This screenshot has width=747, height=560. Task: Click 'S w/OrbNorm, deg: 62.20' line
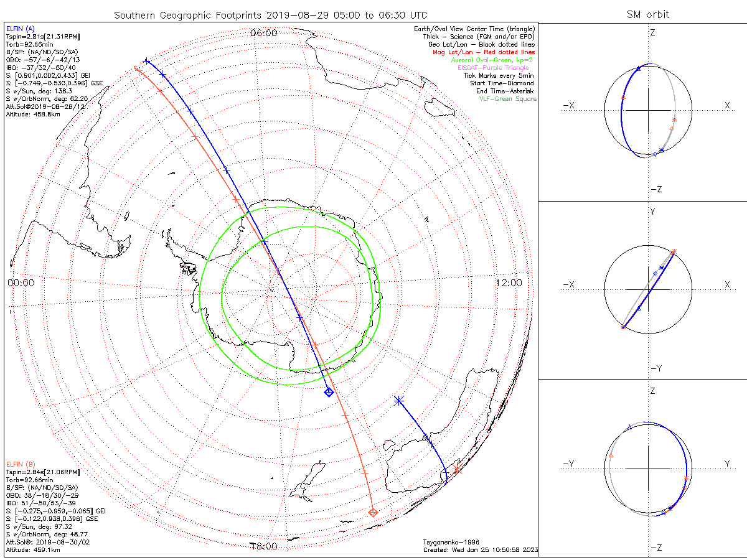(x=47, y=98)
